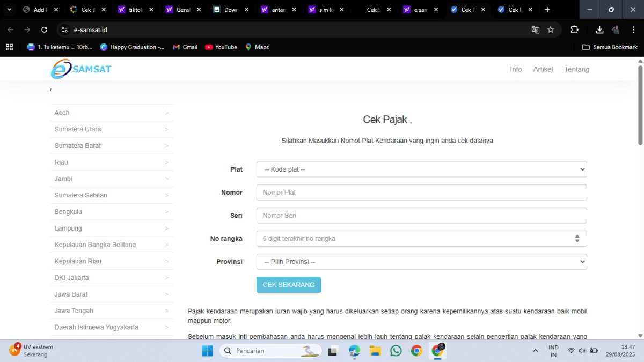The image size is (644, 362).
Task: Open the YouTube bookmark
Action: point(221,47)
